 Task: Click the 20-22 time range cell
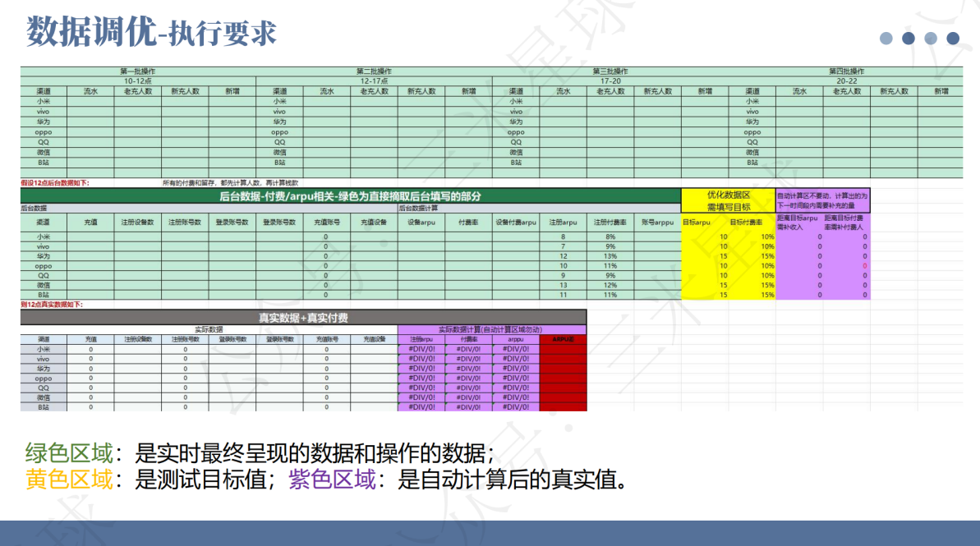[846, 81]
